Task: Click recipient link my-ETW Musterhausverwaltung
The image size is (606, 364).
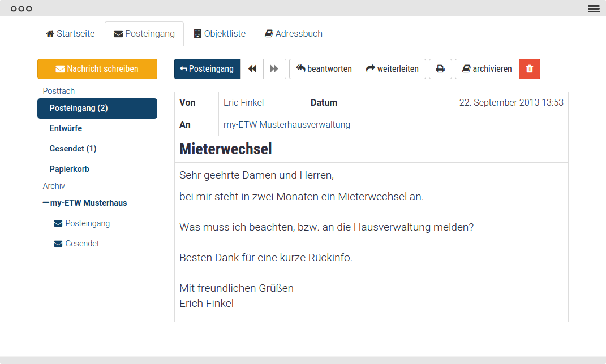Action: 287,125
